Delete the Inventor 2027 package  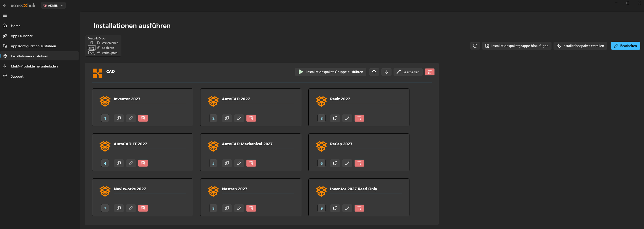pyautogui.click(x=143, y=118)
